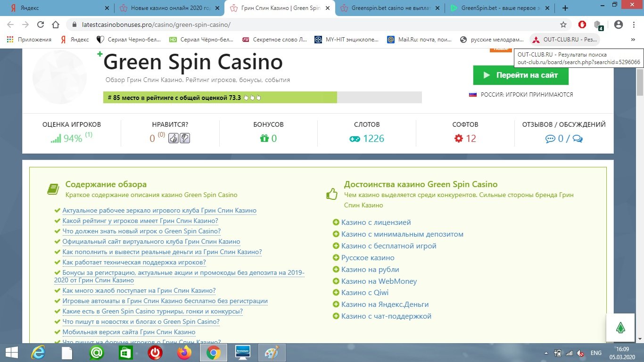Image resolution: width=644 pixels, height=362 pixels.
Task: Open Firefox from the taskbar
Action: pos(184,353)
